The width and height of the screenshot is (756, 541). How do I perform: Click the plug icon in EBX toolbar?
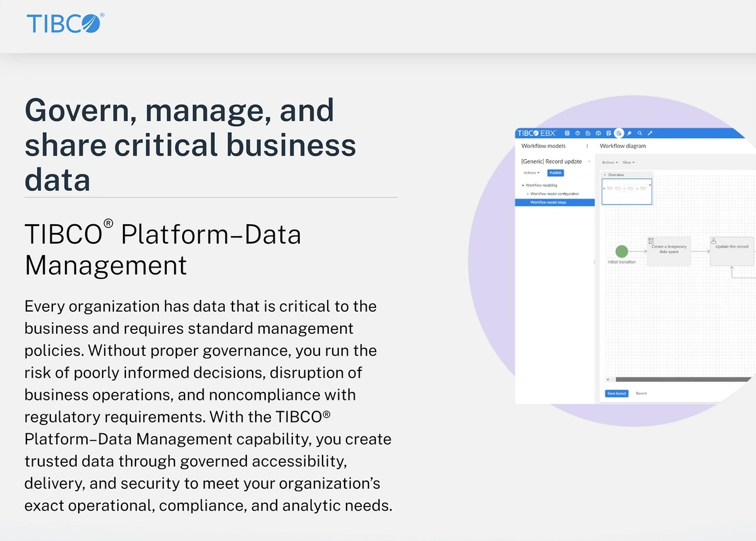click(x=629, y=133)
